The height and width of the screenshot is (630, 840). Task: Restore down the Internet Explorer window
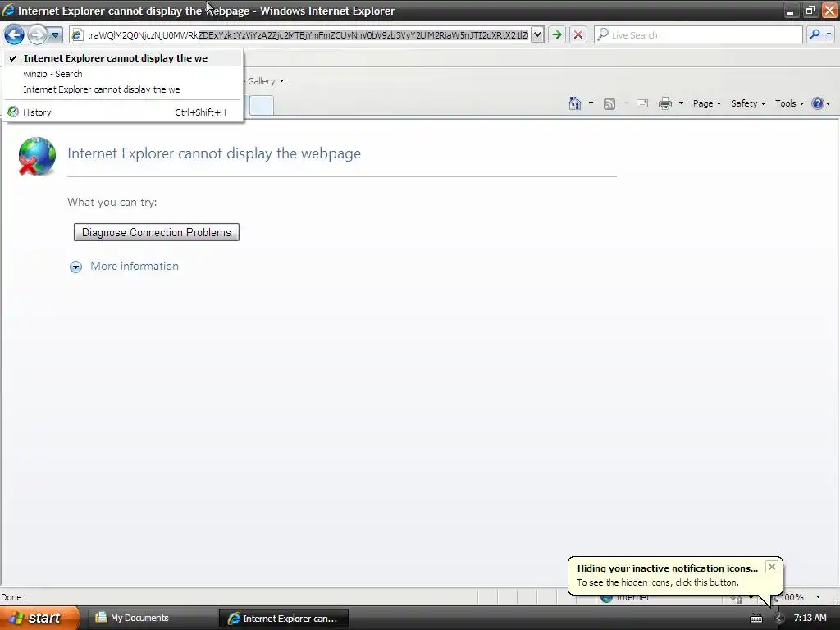click(810, 11)
